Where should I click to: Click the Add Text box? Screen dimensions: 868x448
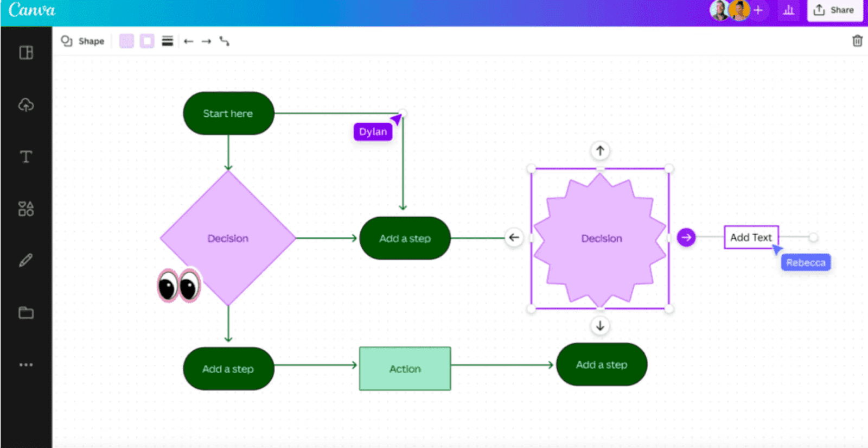pyautogui.click(x=751, y=237)
